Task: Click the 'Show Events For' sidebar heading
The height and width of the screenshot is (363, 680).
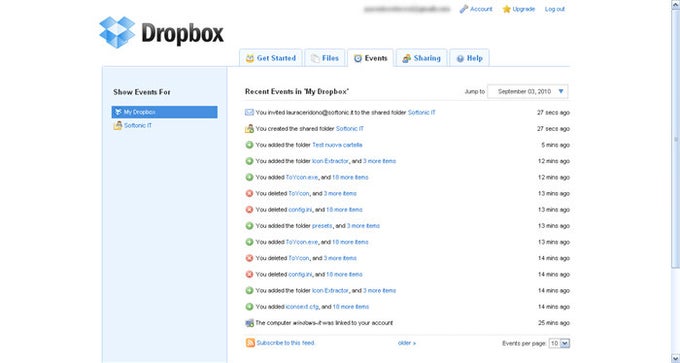Action: click(142, 92)
